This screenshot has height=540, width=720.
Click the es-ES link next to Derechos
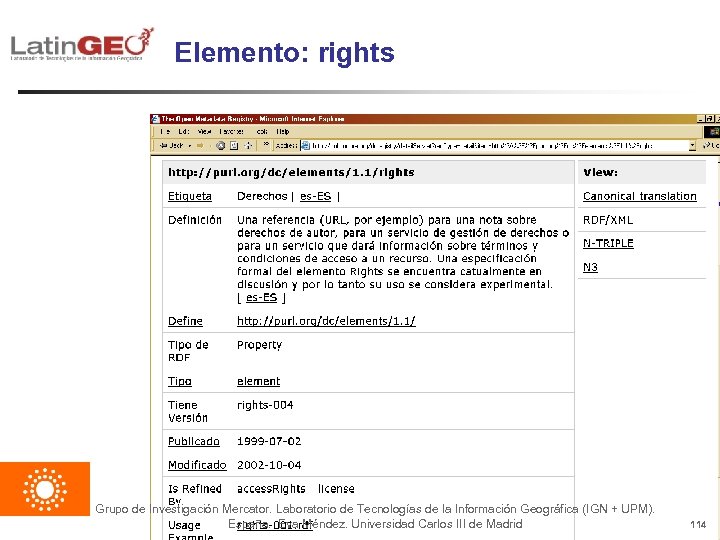315,196
